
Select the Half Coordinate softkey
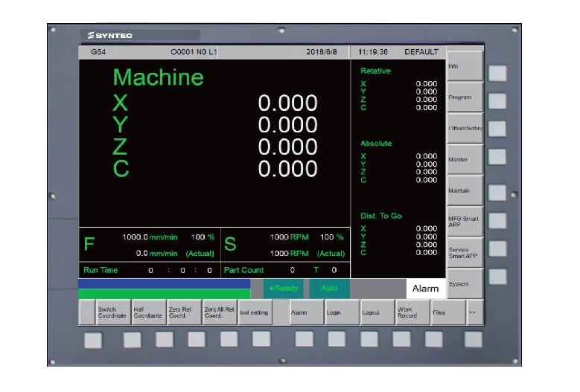click(x=147, y=312)
